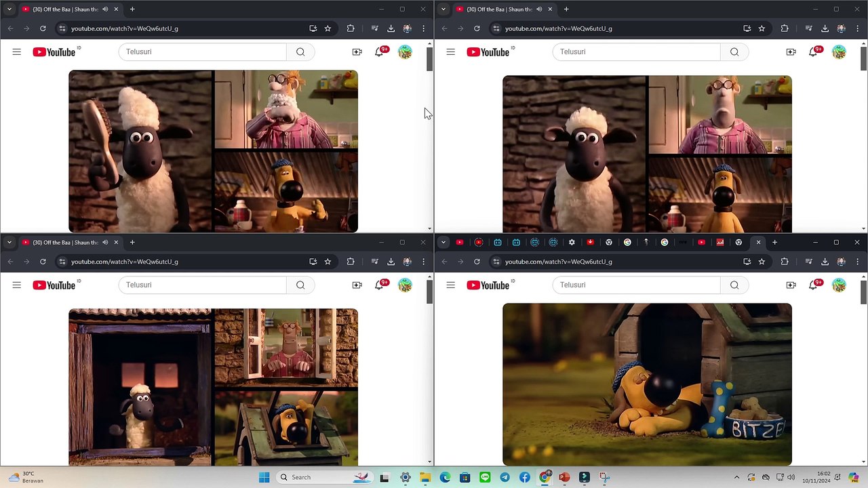
Task: Switch to the first YouTube tab in the bottom-right window
Action: (x=460, y=243)
